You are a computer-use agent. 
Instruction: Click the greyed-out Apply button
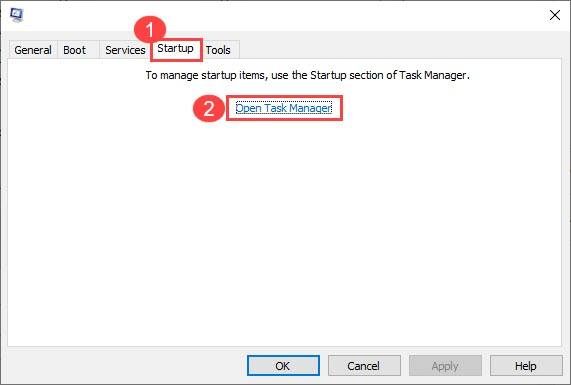coord(445,366)
